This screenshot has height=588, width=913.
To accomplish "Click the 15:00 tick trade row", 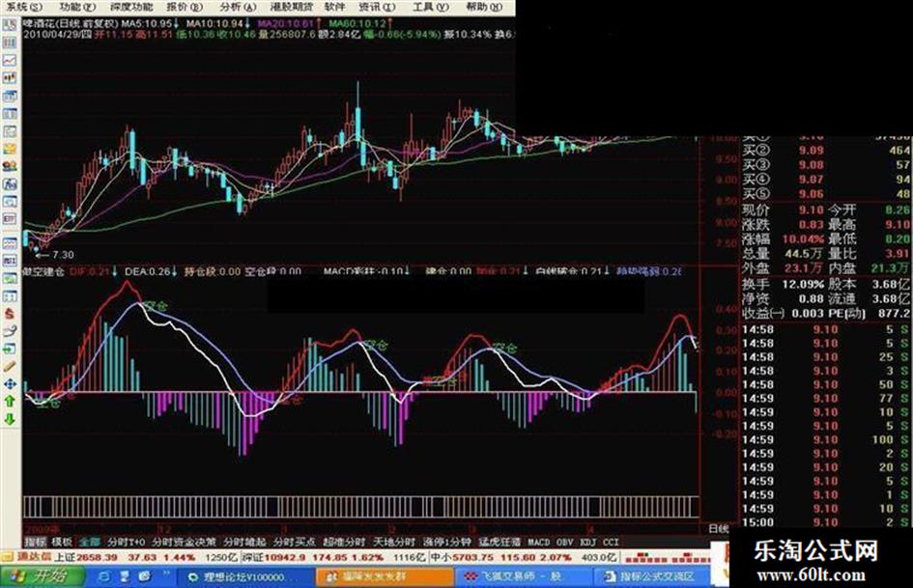I will pos(826,522).
